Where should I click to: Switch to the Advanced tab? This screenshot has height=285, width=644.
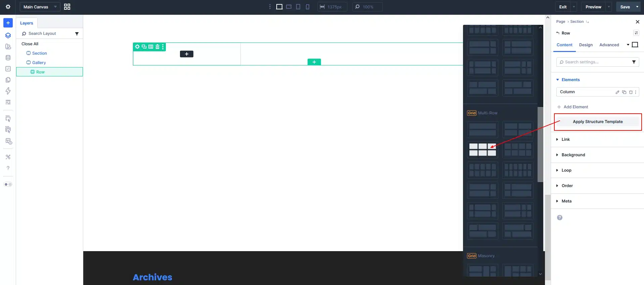(609, 45)
